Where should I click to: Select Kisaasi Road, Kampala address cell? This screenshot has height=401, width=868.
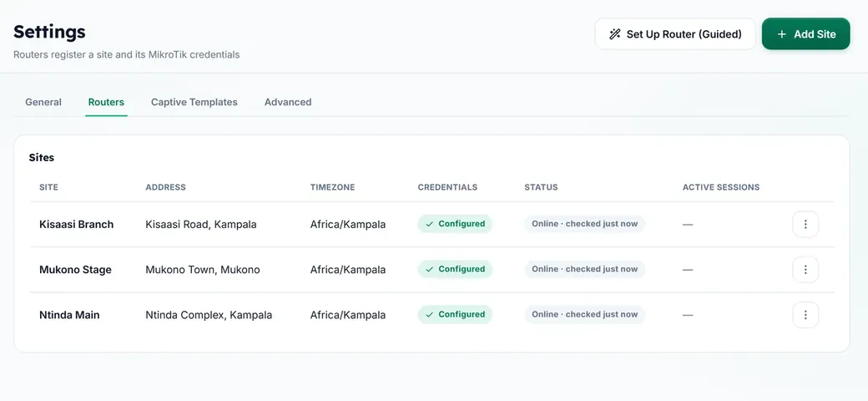201,225
